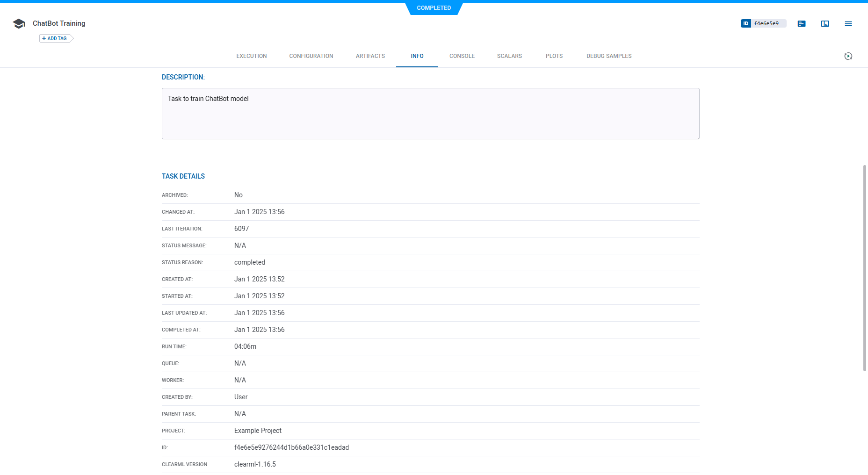
Task: Open the task comments panel icon
Action: click(x=802, y=23)
